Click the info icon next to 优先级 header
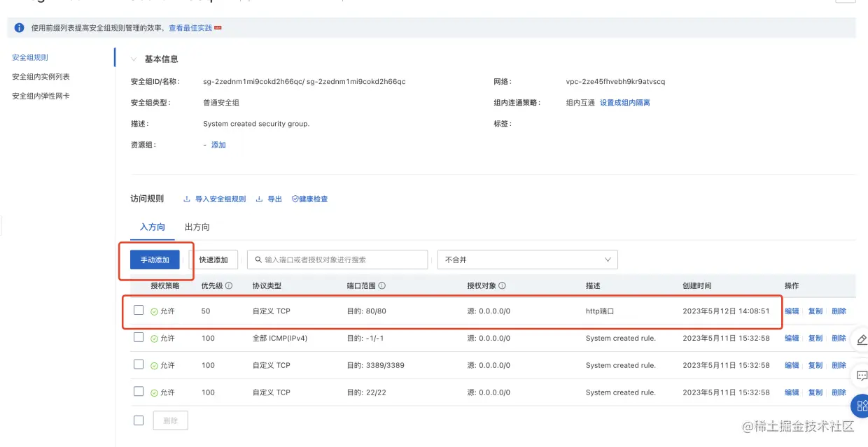The image size is (868, 447). coord(230,286)
